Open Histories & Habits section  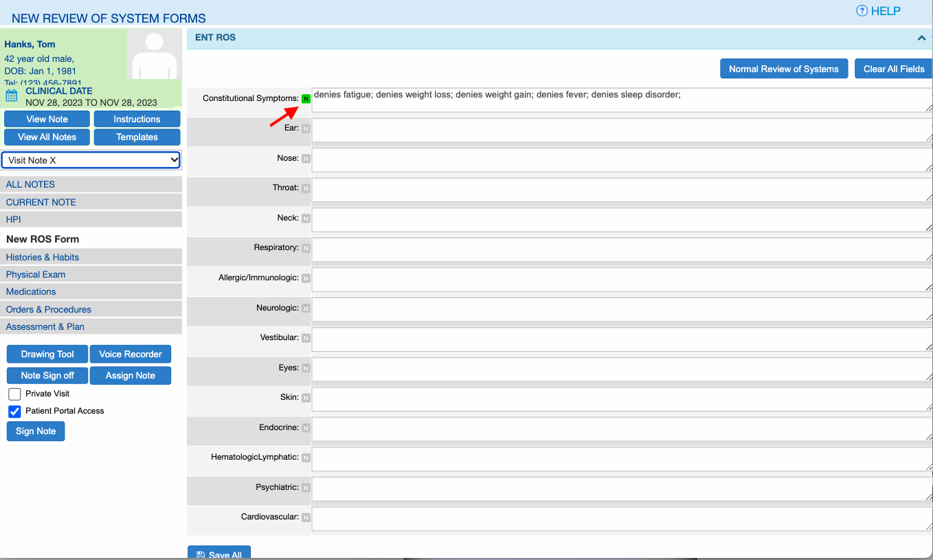click(43, 257)
